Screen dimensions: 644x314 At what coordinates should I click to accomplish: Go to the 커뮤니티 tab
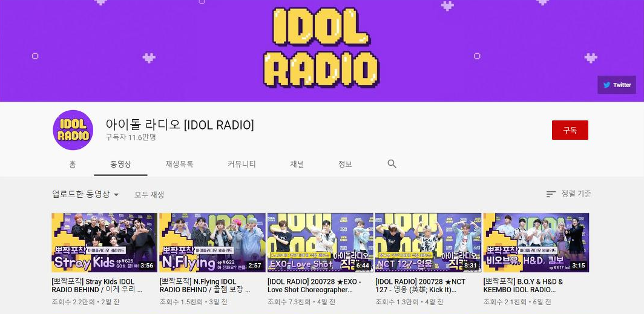pyautogui.click(x=242, y=164)
